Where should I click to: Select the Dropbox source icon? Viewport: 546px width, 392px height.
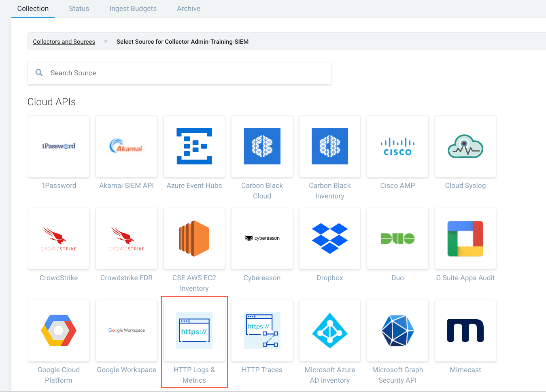[330, 239]
